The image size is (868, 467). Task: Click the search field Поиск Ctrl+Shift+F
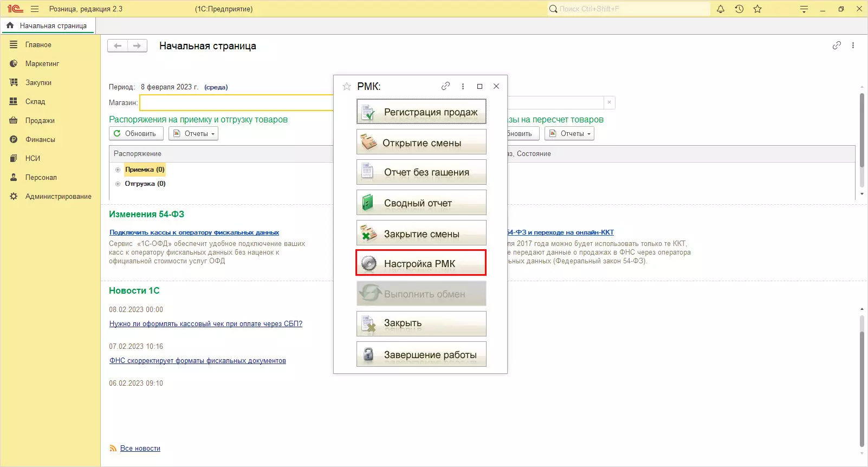click(629, 9)
